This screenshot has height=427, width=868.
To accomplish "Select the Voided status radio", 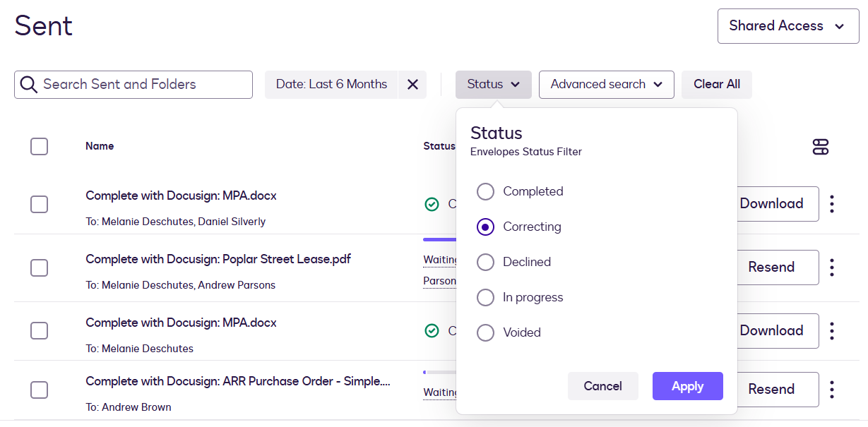I will 485,332.
